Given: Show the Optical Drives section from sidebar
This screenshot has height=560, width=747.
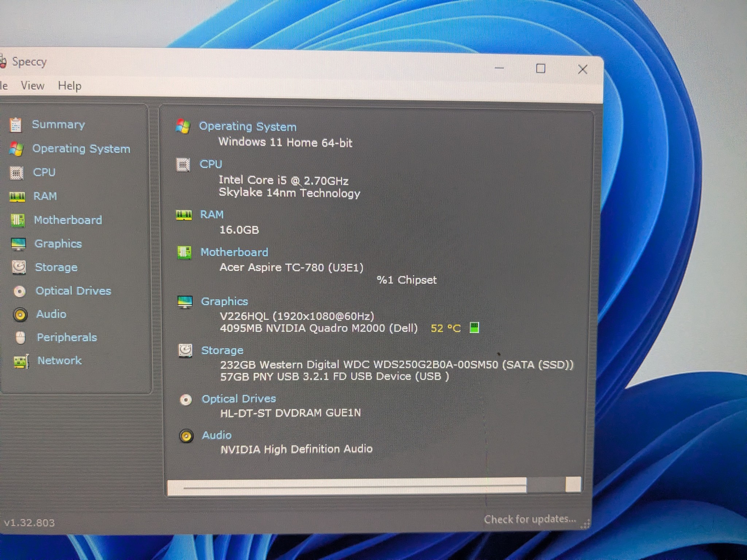Looking at the screenshot, I should click(73, 291).
